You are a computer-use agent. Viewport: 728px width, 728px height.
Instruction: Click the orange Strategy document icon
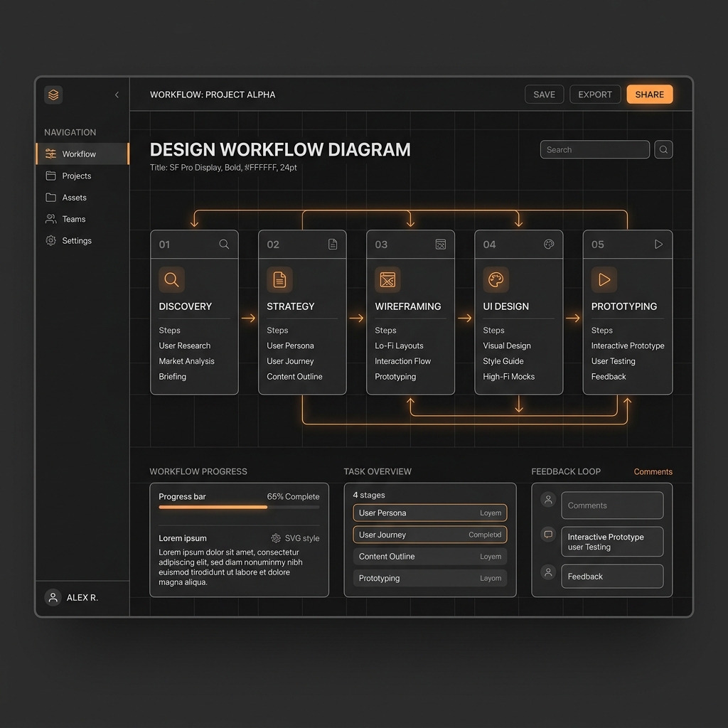click(279, 279)
